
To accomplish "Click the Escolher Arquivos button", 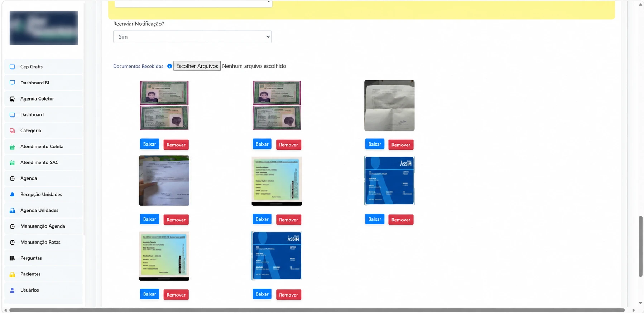I will pos(197,66).
